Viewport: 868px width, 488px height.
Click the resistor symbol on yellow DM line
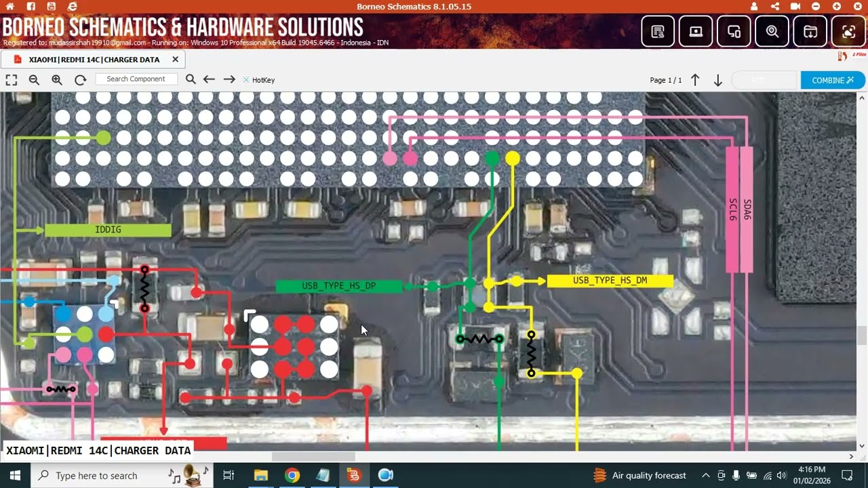click(531, 354)
